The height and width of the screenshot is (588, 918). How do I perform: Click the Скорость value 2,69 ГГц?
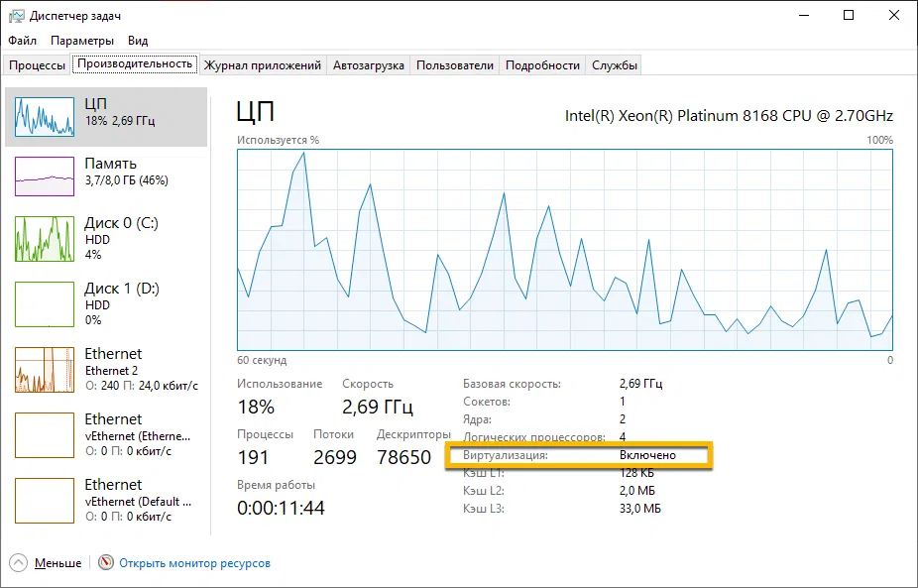[378, 407]
